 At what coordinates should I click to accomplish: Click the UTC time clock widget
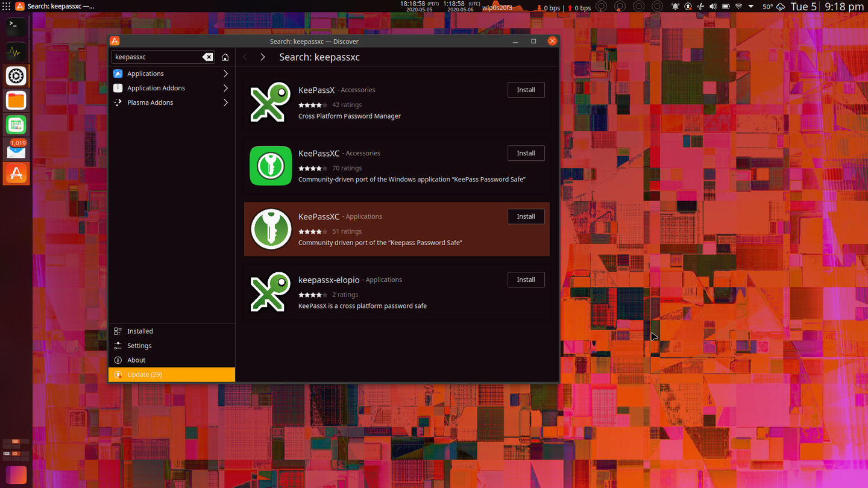462,7
